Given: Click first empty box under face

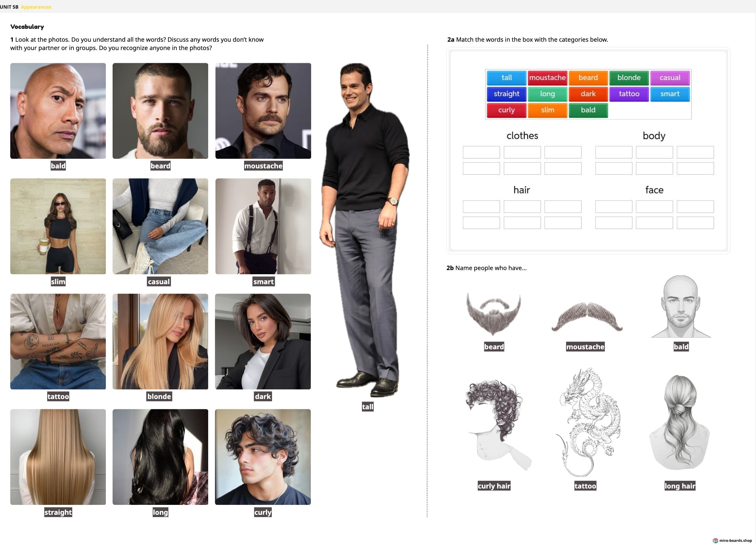Looking at the screenshot, I should coord(613,207).
